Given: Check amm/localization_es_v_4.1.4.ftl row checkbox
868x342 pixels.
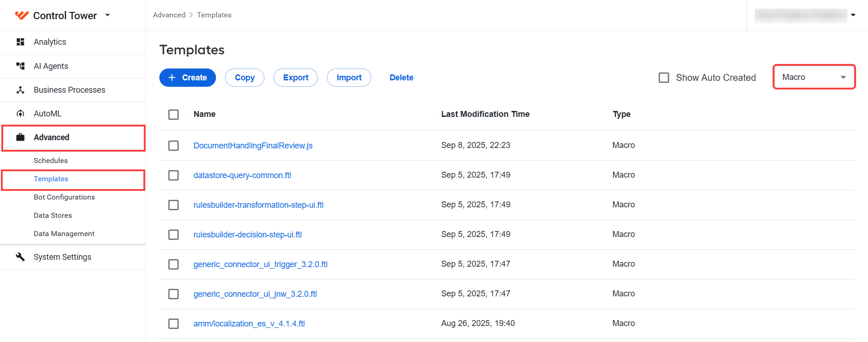Looking at the screenshot, I should pos(174,323).
